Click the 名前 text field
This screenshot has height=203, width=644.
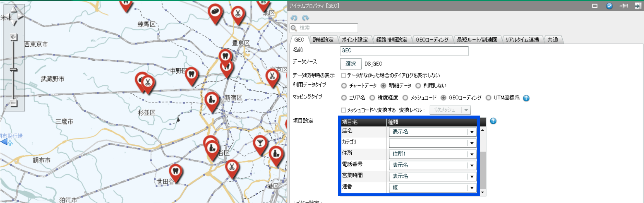point(404,51)
